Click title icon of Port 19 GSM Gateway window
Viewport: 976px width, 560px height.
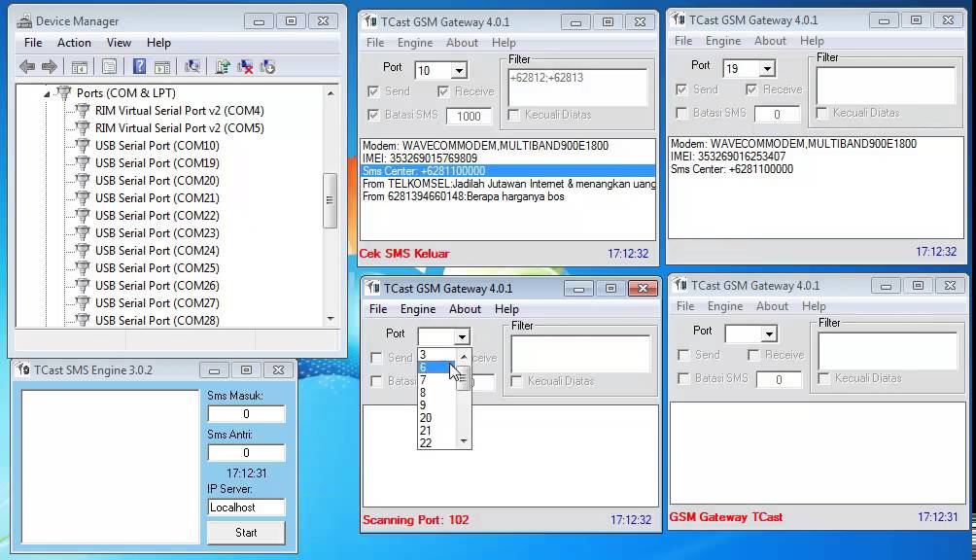coord(679,19)
